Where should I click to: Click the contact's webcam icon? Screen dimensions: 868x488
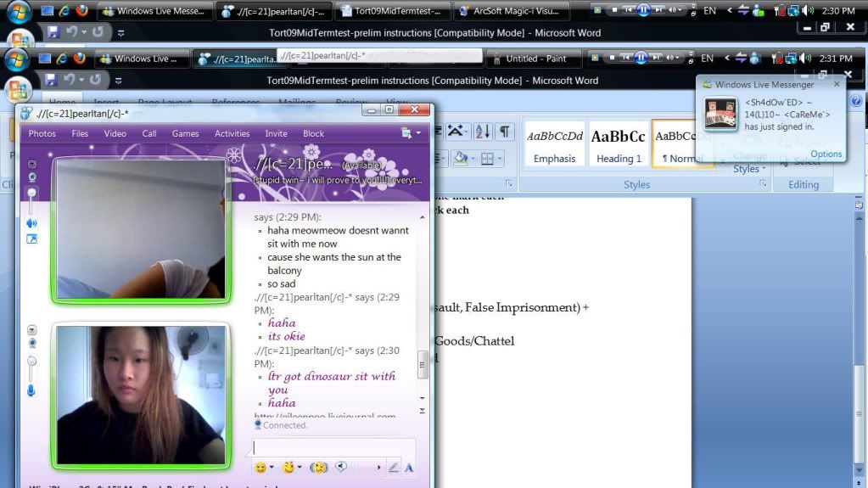tap(32, 177)
